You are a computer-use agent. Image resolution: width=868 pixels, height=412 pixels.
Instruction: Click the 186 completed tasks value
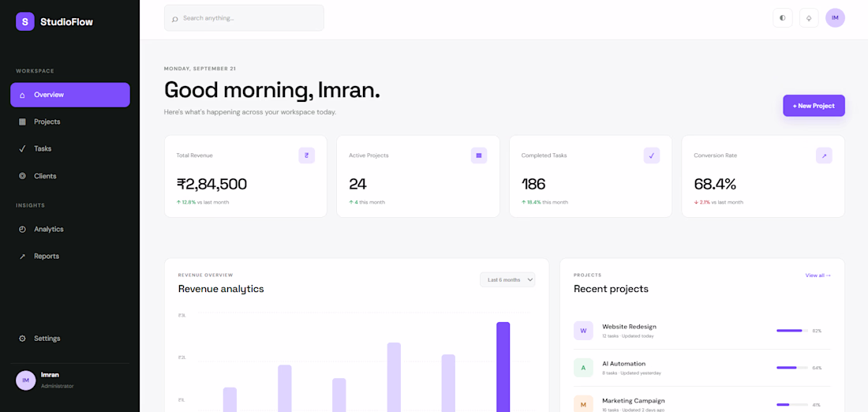[533, 185]
